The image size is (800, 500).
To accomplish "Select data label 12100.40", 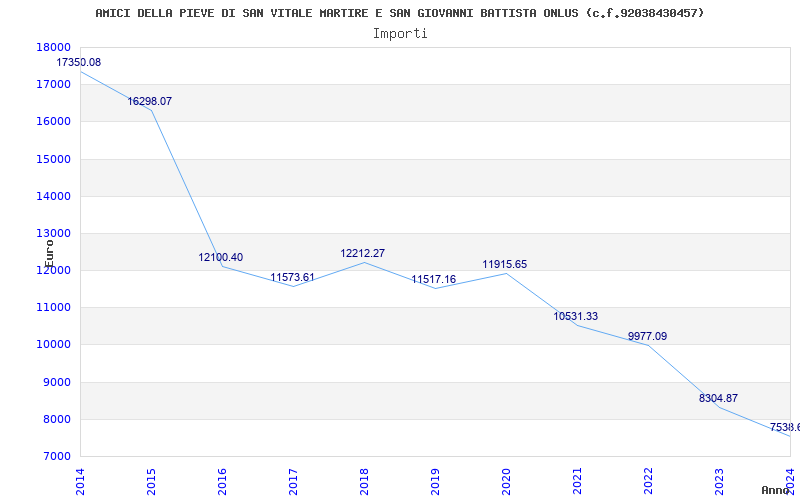I will click(220, 257).
